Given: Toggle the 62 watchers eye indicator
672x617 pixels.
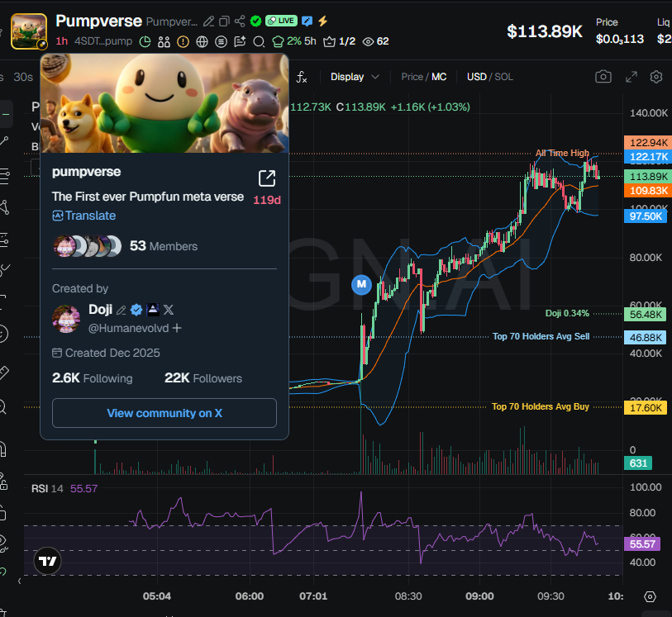Looking at the screenshot, I should point(372,40).
